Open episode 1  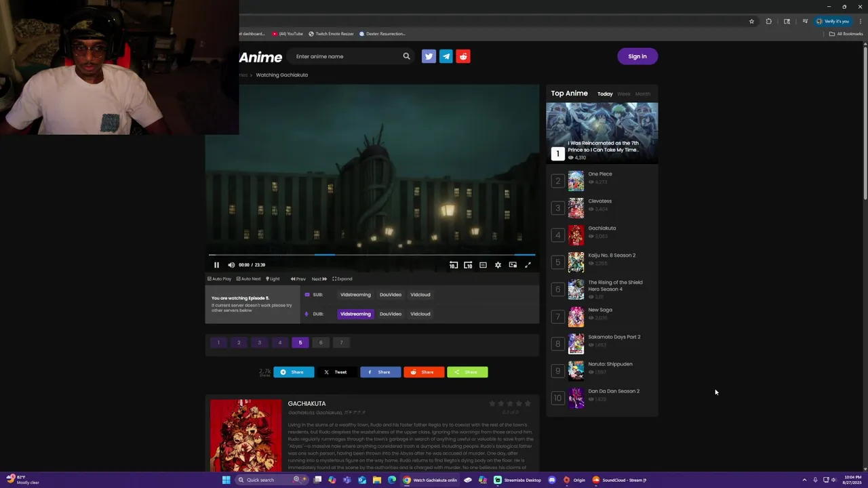(218, 342)
